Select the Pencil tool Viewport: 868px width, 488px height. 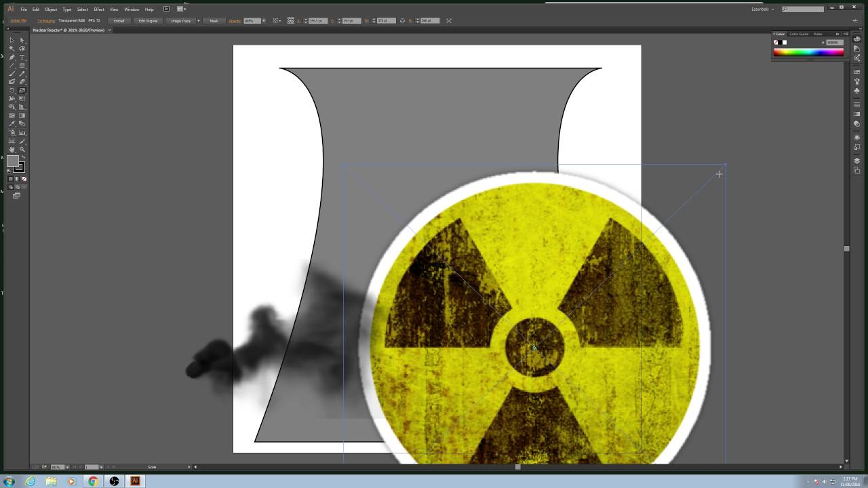(22, 74)
